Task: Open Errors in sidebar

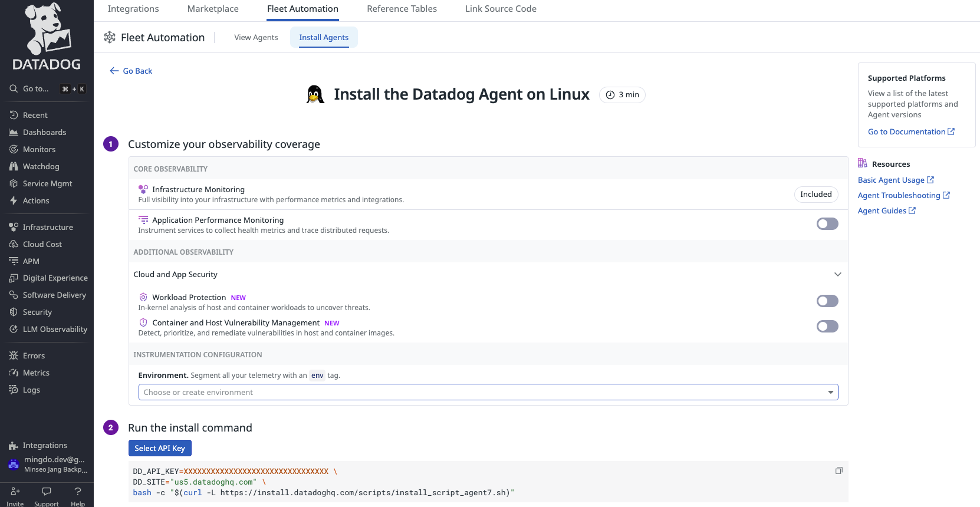Action: 34,355
